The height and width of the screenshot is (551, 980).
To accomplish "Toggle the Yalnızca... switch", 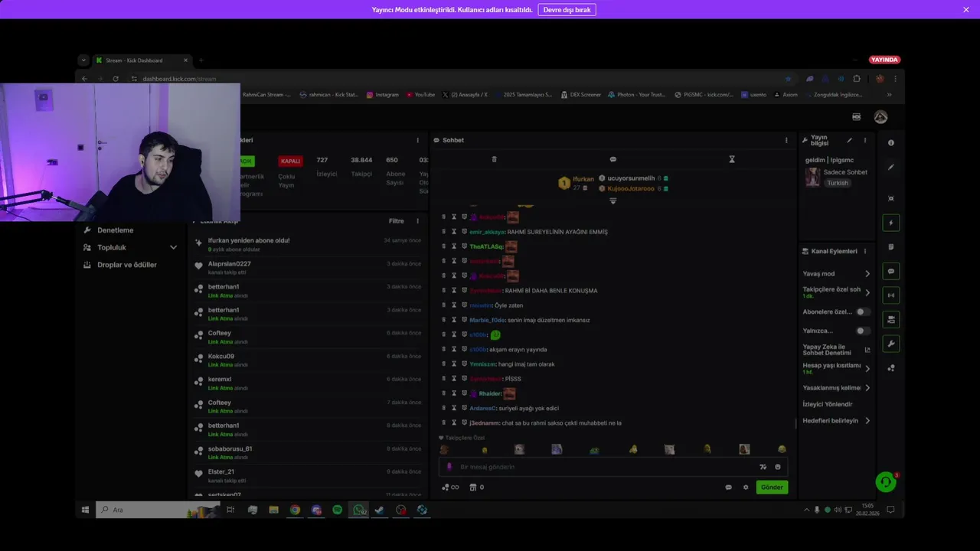I will point(863,331).
